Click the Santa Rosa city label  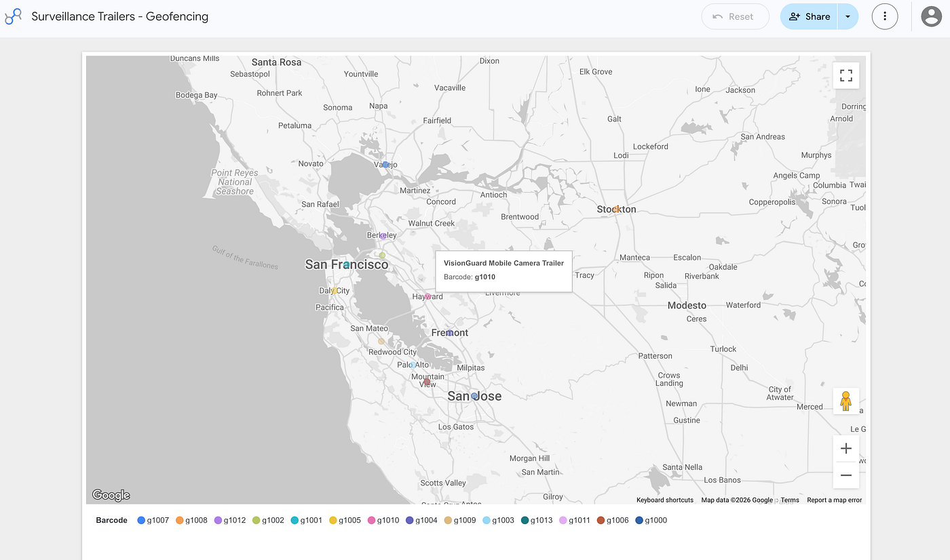276,62
